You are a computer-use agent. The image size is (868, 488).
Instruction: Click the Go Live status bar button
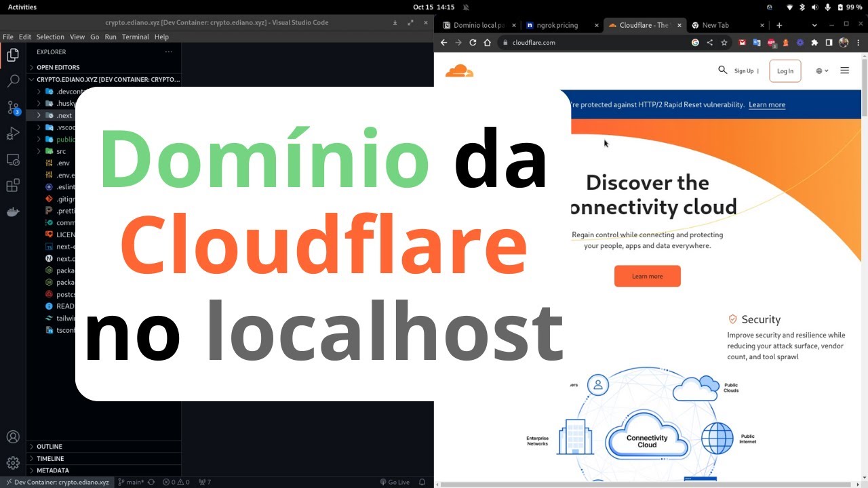point(395,483)
